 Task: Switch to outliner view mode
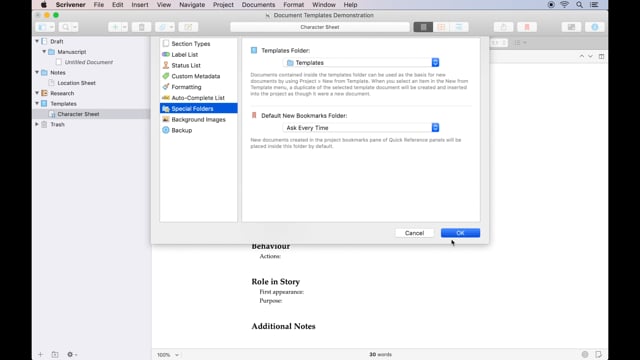click(459, 27)
